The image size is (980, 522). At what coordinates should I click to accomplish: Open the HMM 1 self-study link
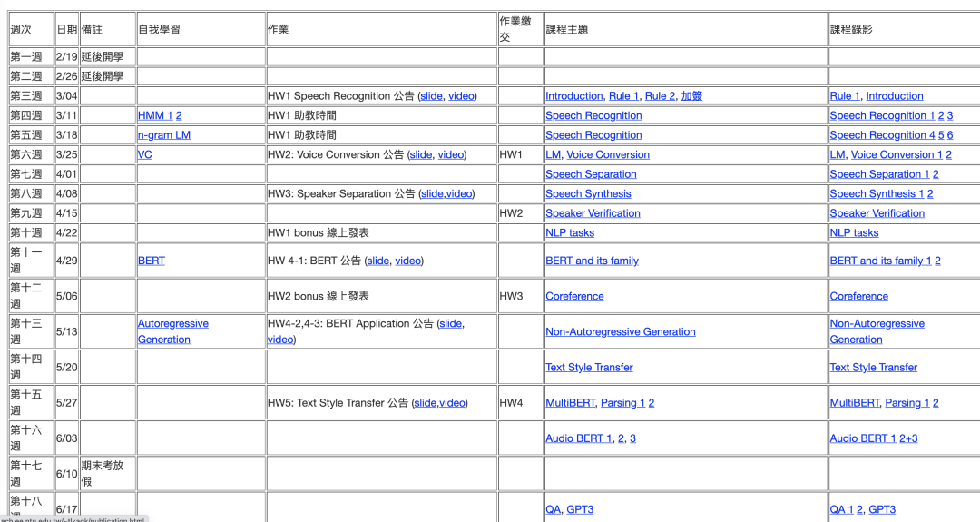tap(155, 115)
